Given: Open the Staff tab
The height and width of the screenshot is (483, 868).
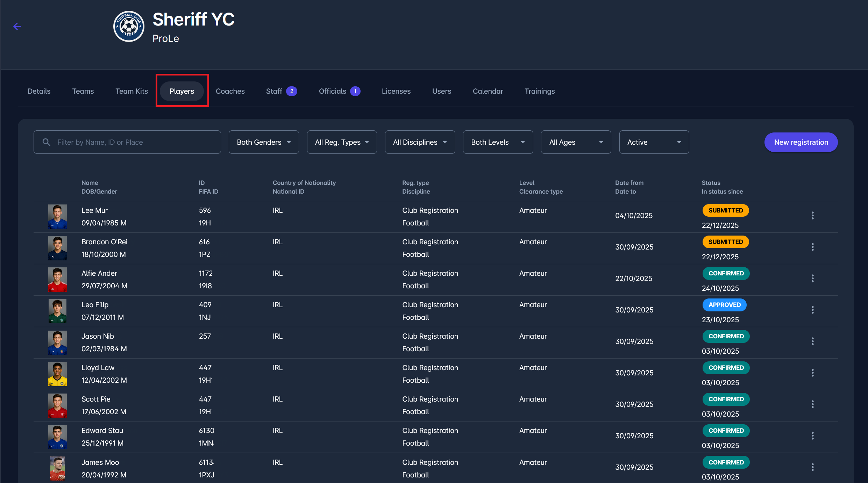Looking at the screenshot, I should click(x=274, y=91).
